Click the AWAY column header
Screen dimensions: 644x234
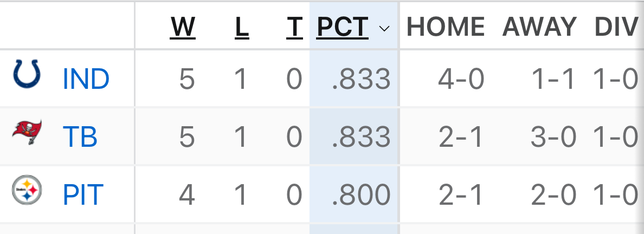tap(539, 28)
